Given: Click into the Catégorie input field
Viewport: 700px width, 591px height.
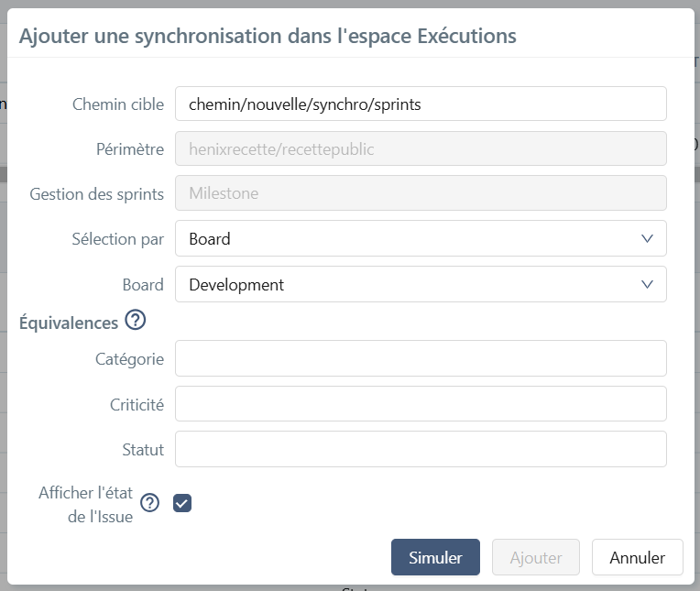Looking at the screenshot, I should coord(420,358).
